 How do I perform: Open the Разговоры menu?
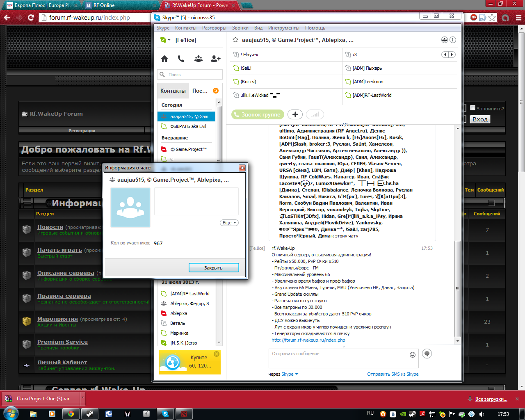coord(214,28)
